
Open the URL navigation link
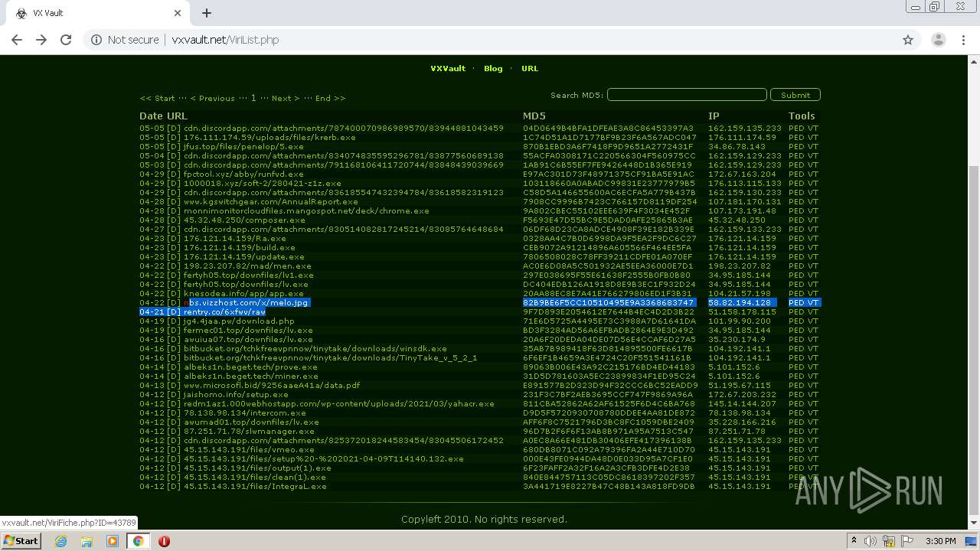530,68
